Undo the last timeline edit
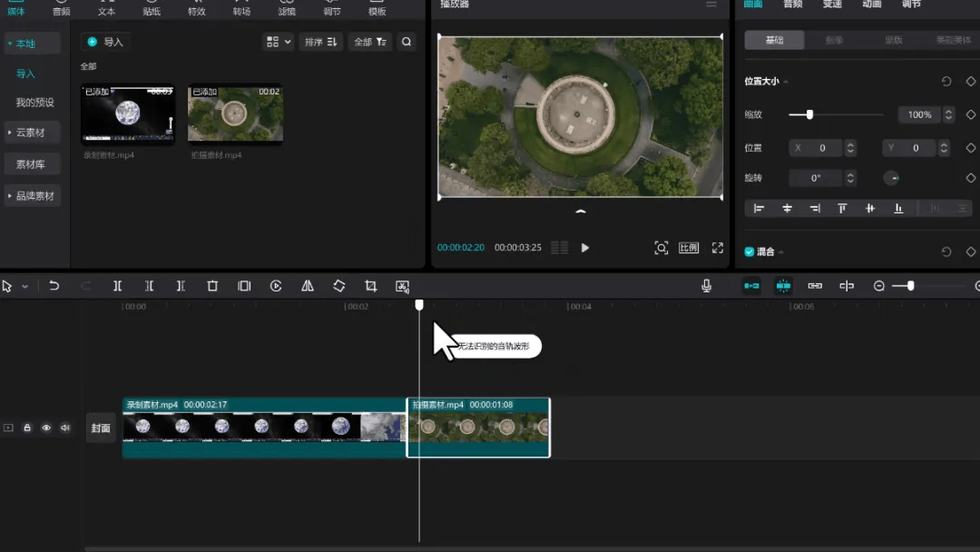980x552 pixels. click(x=54, y=286)
